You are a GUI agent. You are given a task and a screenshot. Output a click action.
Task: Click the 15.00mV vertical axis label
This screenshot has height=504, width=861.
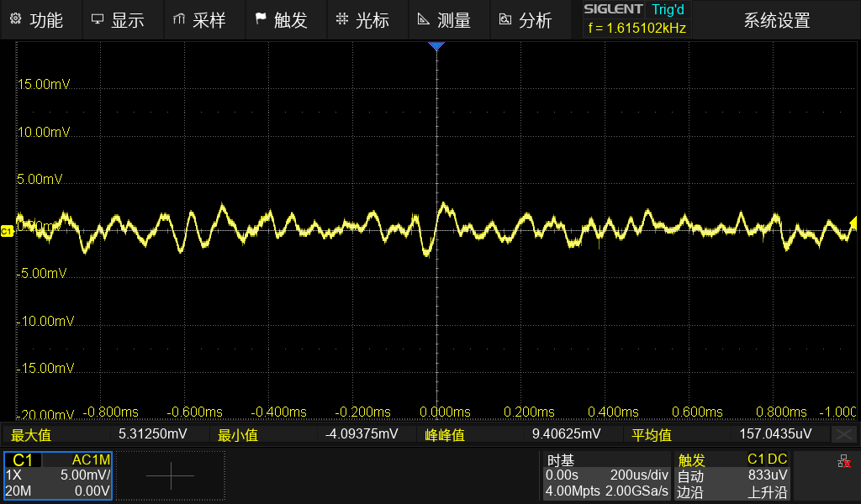click(x=44, y=84)
